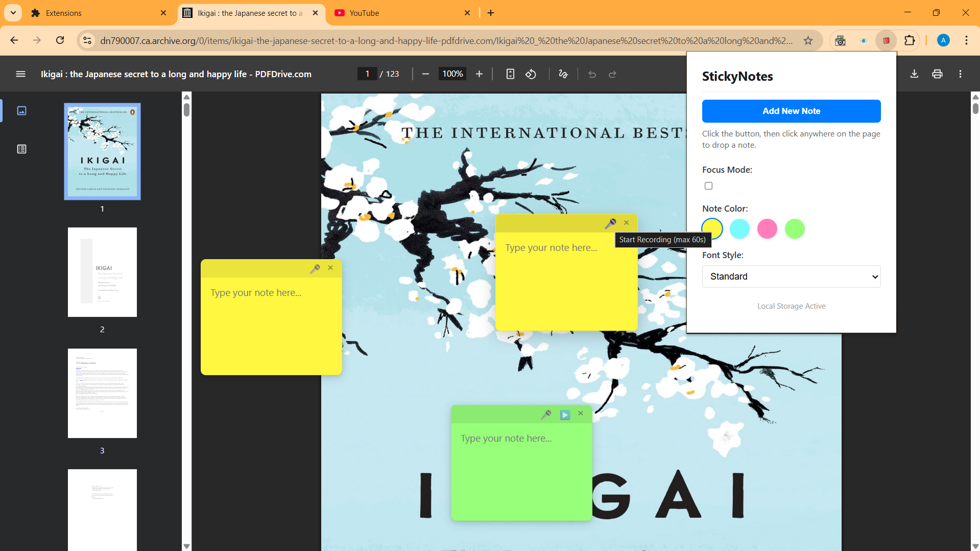Close the Extensions tab
Screen dimensions: 980x551
[163, 13]
